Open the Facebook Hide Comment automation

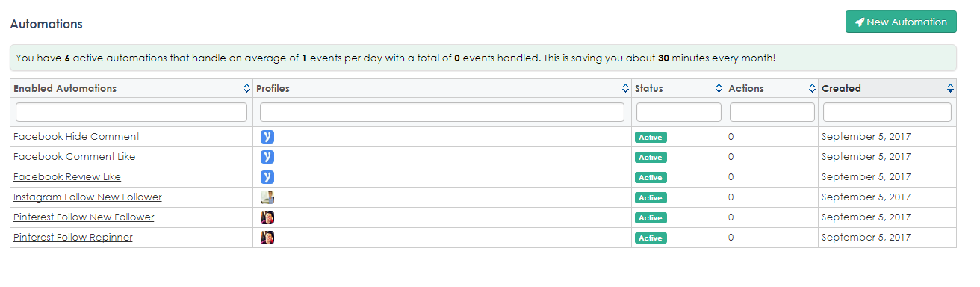[76, 136]
